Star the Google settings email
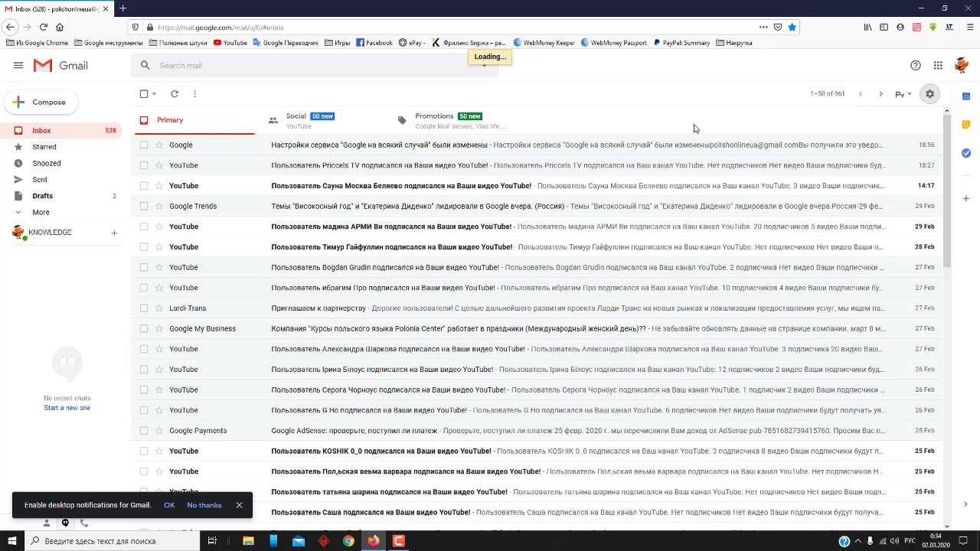980x551 pixels. click(x=159, y=145)
